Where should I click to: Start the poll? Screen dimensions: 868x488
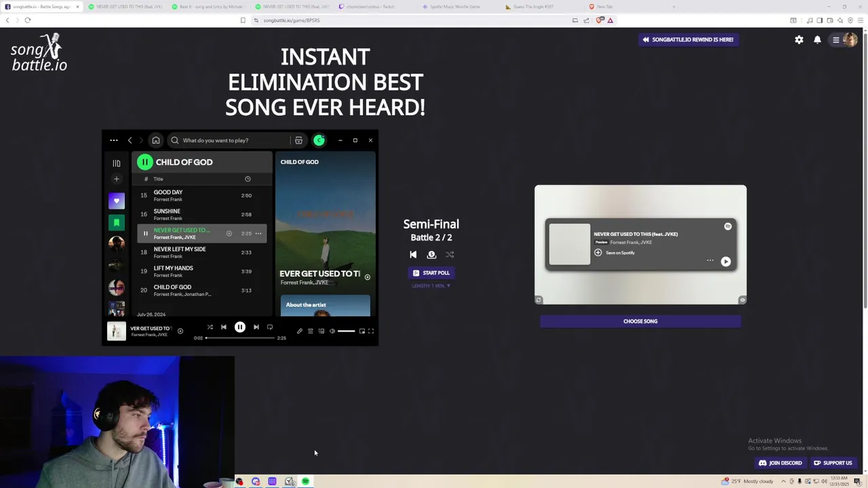pyautogui.click(x=431, y=272)
